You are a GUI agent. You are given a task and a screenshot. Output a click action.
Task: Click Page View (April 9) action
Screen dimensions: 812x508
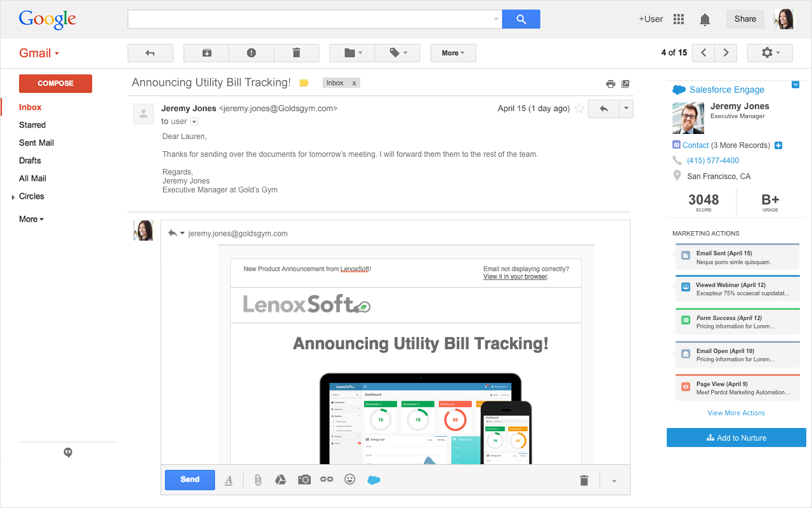pos(737,388)
